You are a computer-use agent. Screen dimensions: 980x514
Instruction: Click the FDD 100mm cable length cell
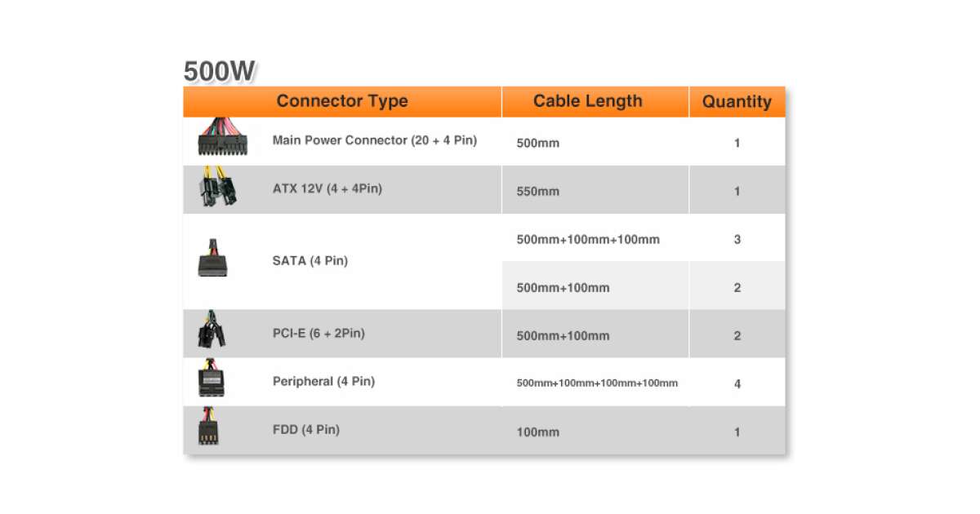point(538,432)
